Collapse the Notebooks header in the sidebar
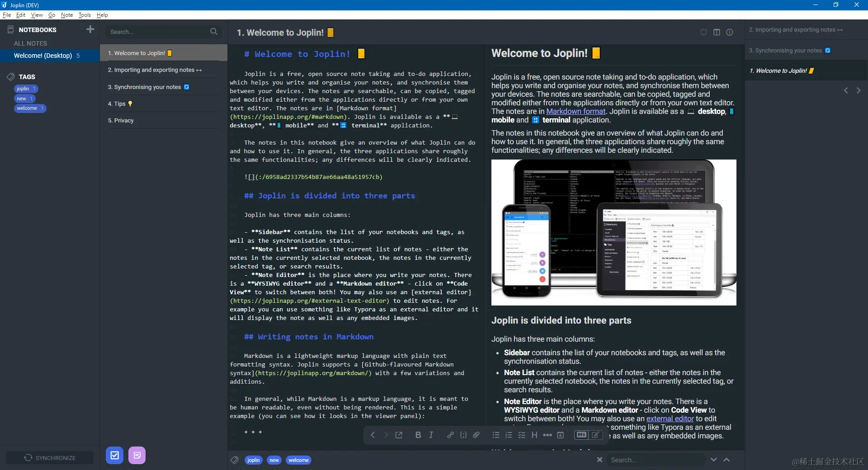Screen dimensions: 868x470 [x=38, y=30]
